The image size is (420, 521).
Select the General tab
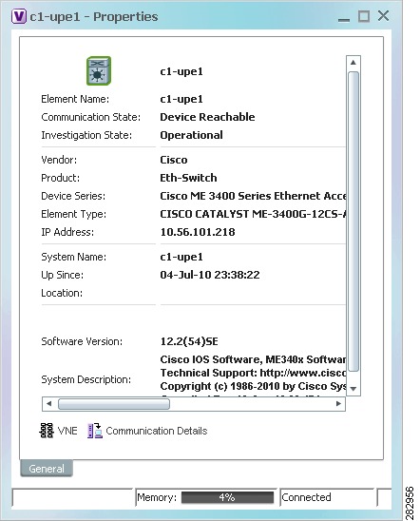click(47, 469)
